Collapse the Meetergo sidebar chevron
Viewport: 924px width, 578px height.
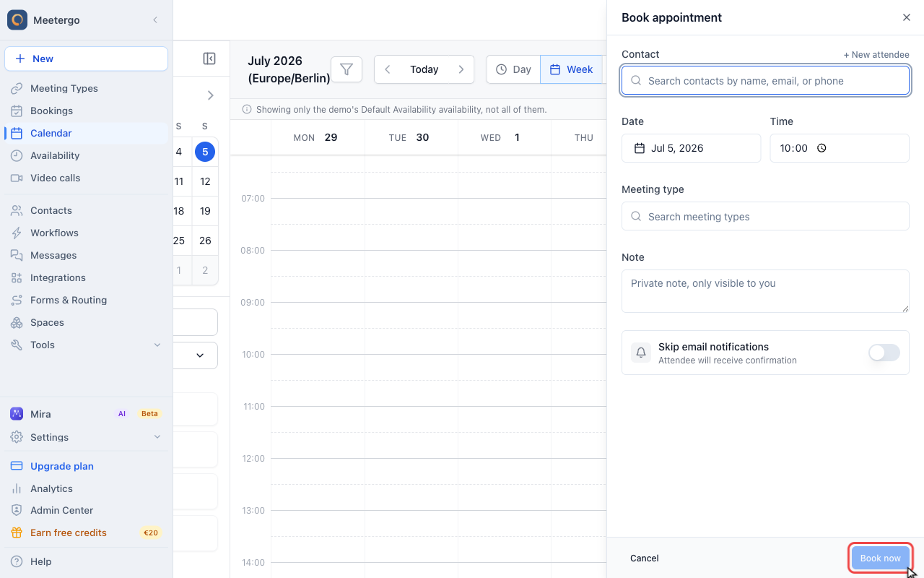coord(155,20)
